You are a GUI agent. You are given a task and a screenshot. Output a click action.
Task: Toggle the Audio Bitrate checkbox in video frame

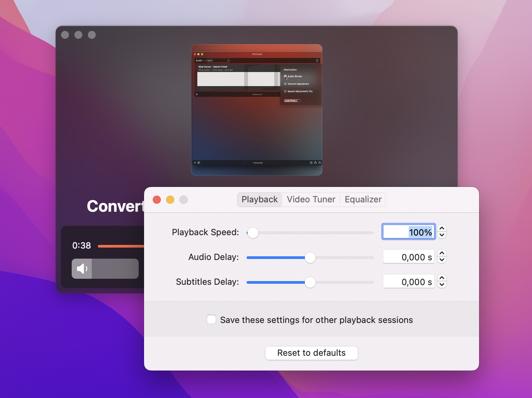(x=285, y=76)
